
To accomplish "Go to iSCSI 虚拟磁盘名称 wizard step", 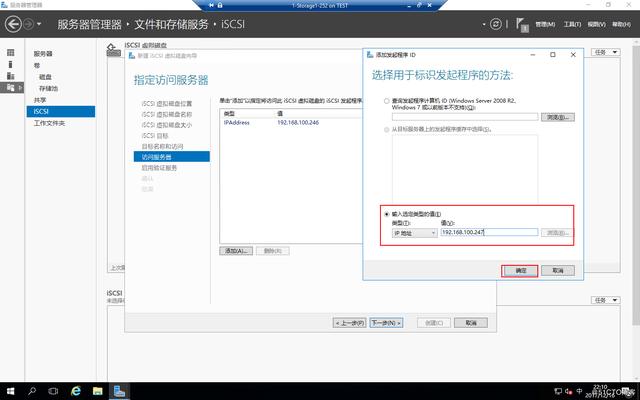I will coord(167,114).
